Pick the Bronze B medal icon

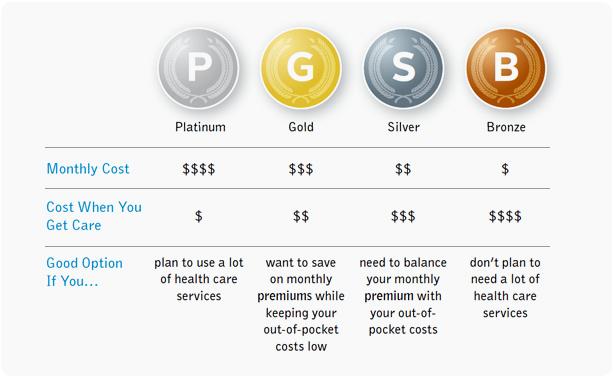point(506,68)
